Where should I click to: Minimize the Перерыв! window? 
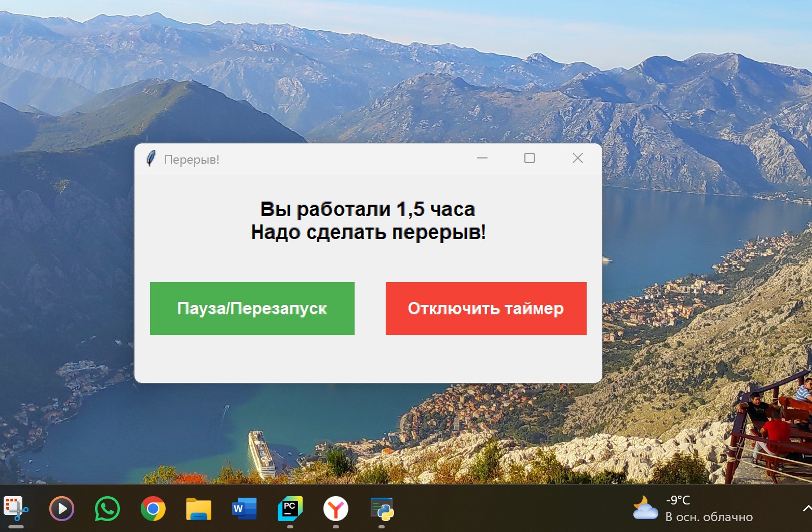coord(483,158)
